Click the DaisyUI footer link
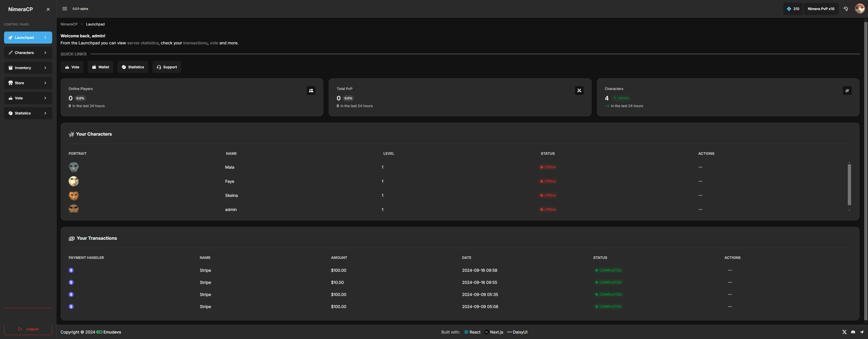The image size is (868, 339). point(517,332)
